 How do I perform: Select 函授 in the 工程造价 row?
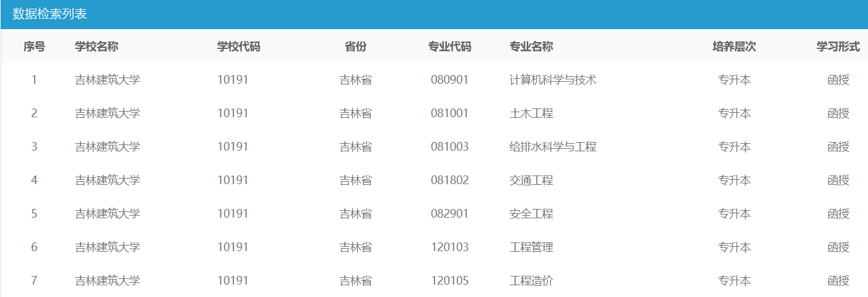click(x=838, y=281)
